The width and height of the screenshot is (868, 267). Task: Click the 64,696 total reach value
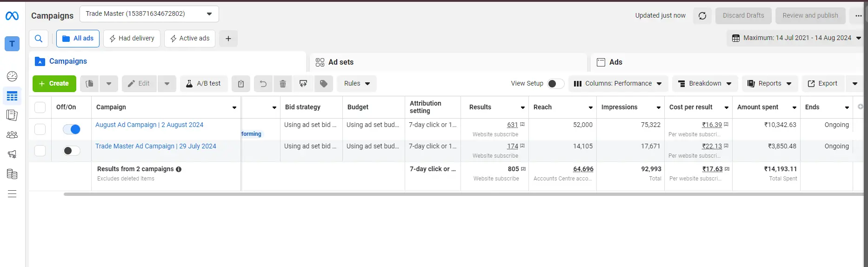pyautogui.click(x=583, y=169)
